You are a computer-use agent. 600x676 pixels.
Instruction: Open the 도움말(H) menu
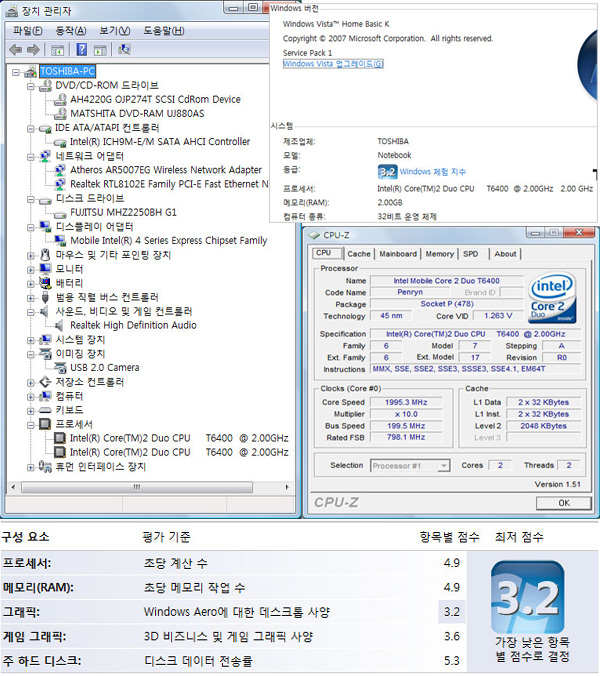click(x=164, y=31)
